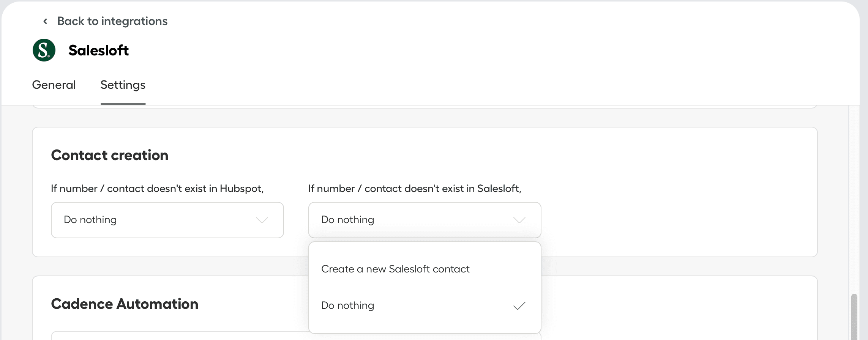The width and height of the screenshot is (868, 340).
Task: Select the Settings tab
Action: point(123,85)
